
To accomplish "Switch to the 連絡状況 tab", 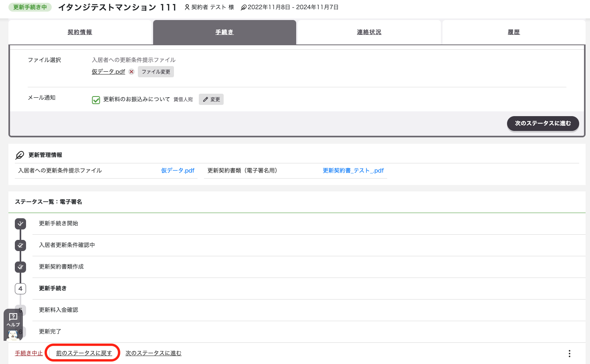I will (x=369, y=32).
